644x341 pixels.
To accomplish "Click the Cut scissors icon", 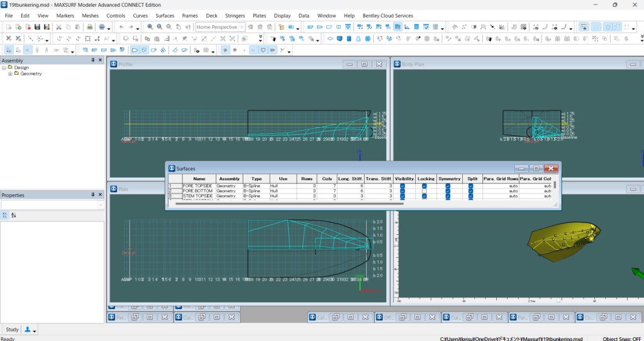I will click(x=58, y=27).
